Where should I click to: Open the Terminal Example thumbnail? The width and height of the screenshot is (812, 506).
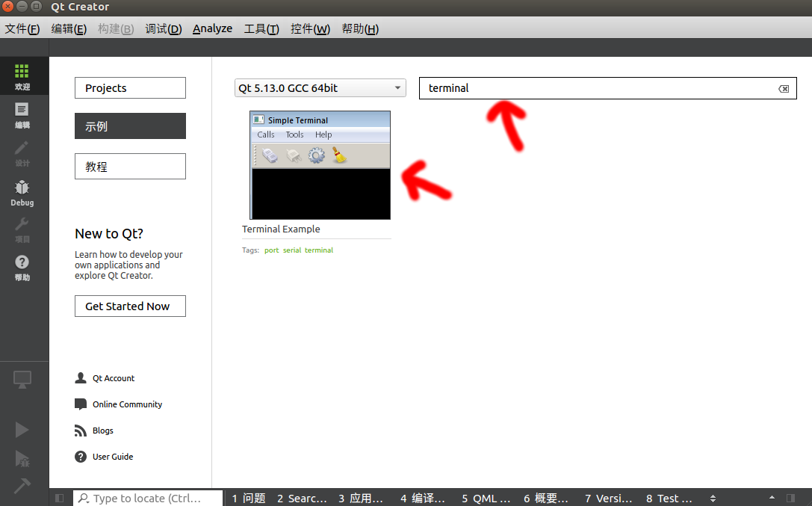[320, 165]
